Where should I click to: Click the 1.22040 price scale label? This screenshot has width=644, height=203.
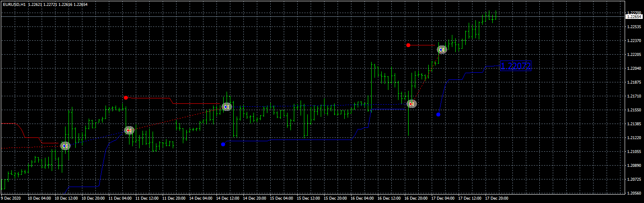click(x=633, y=68)
